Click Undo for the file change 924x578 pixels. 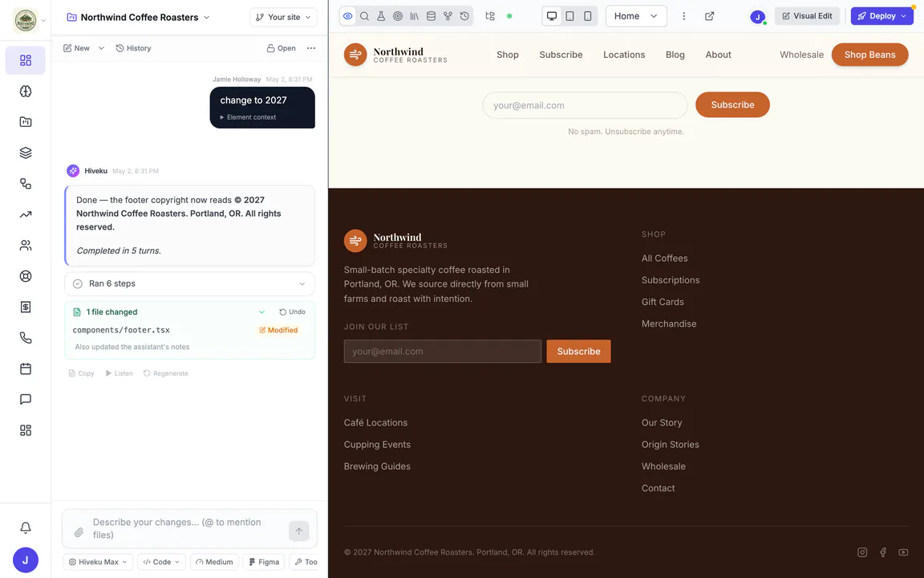click(292, 312)
